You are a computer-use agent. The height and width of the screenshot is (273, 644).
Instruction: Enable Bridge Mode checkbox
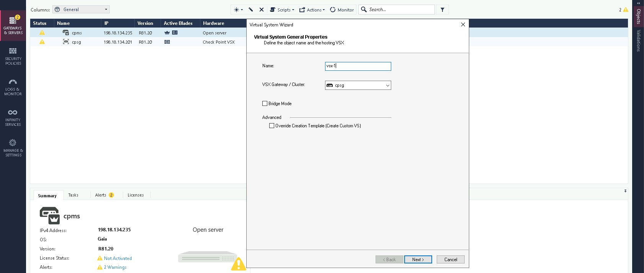pyautogui.click(x=265, y=104)
